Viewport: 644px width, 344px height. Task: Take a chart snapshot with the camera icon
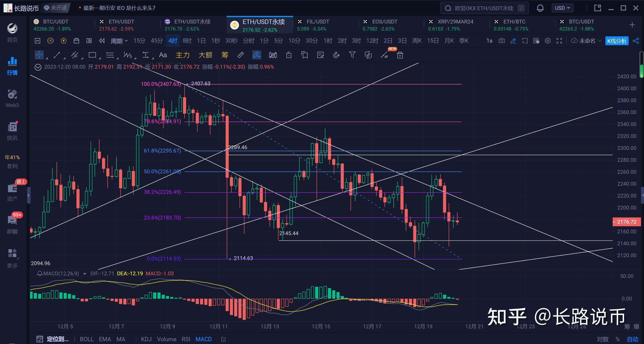coord(502,41)
